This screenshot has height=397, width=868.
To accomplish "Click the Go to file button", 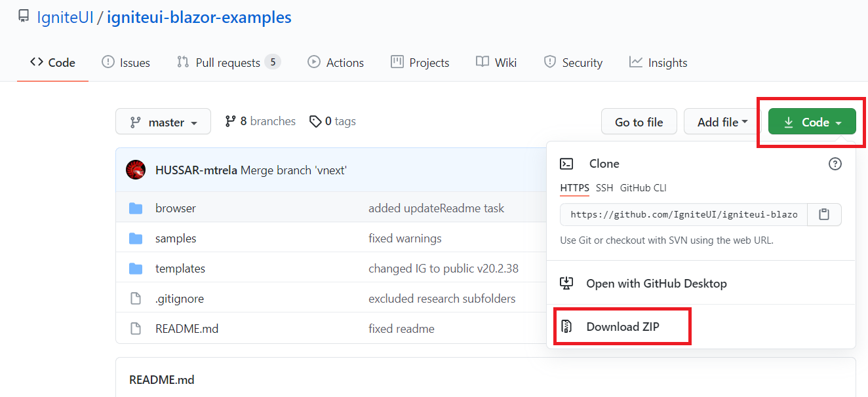I will click(639, 121).
